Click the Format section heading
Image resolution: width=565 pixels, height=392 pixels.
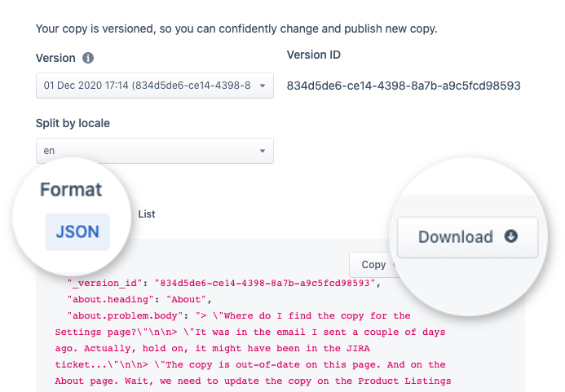click(71, 190)
